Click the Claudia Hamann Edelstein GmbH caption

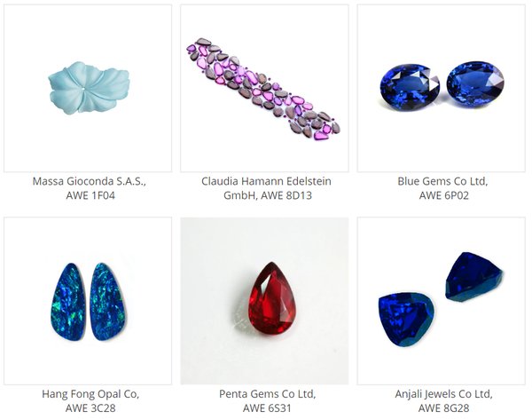pos(267,188)
